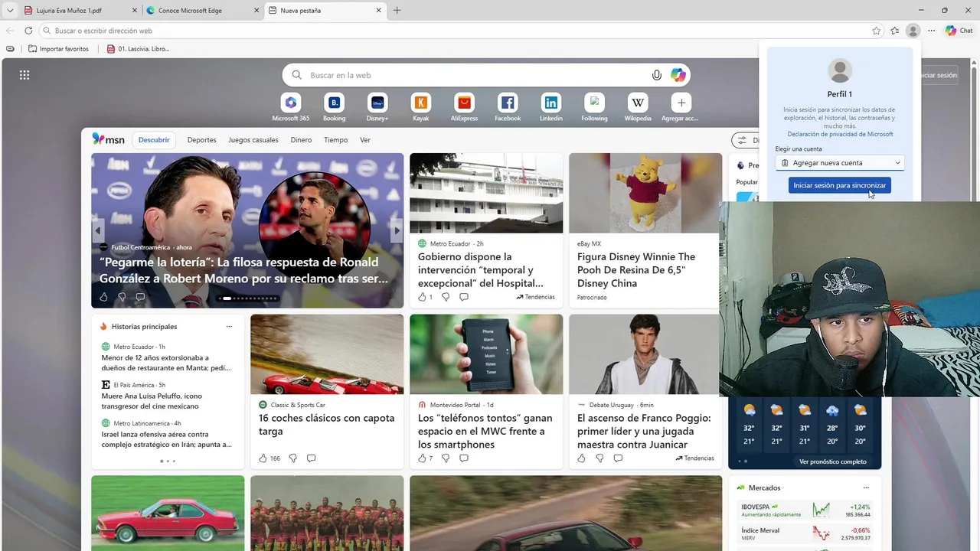980x551 pixels.
Task: Click the microphone voice search icon
Action: (656, 75)
